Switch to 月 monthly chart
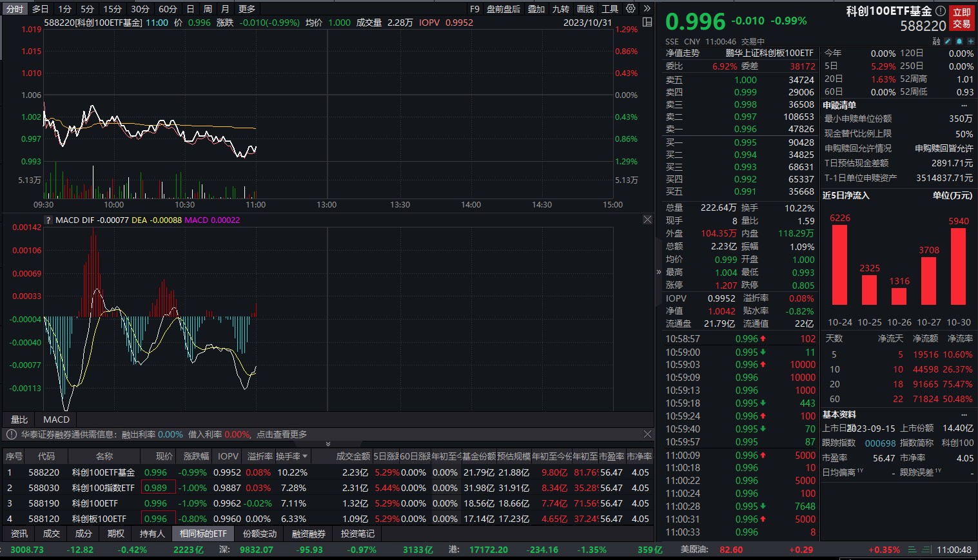 click(225, 8)
